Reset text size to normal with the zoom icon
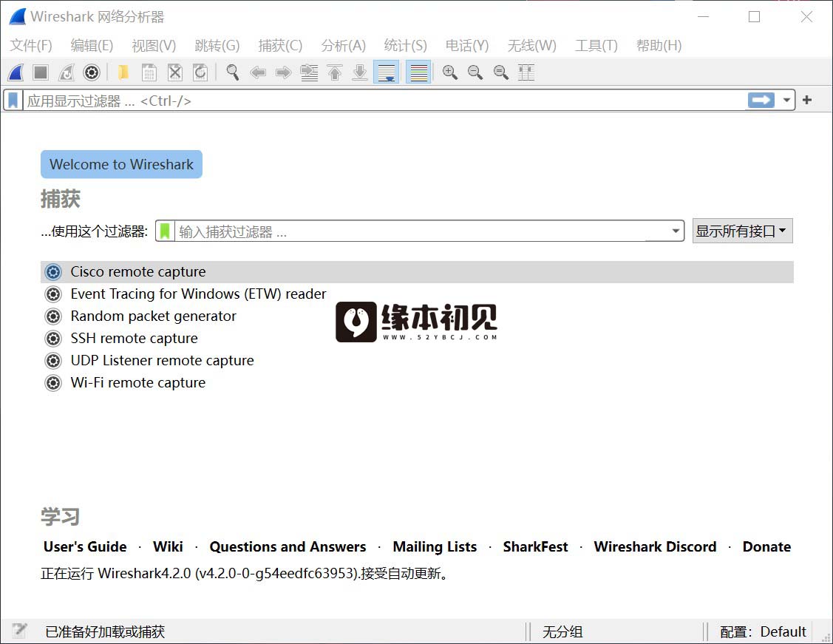The width and height of the screenshot is (833, 644). [x=501, y=72]
